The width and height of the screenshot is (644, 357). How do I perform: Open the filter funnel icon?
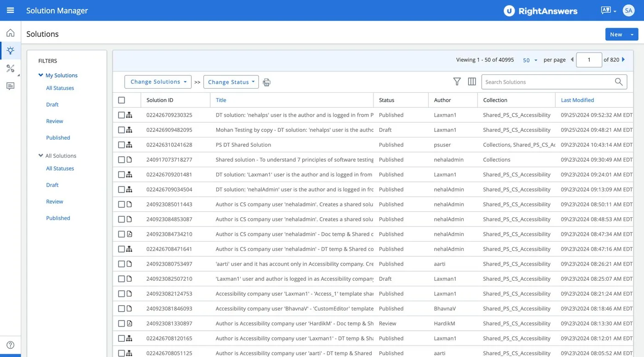pyautogui.click(x=457, y=81)
